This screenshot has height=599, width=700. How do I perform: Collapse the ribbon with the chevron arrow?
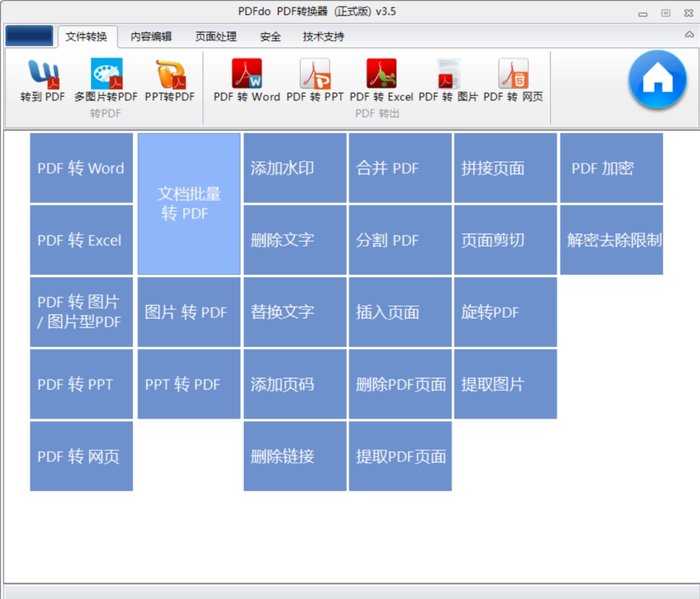click(x=689, y=35)
